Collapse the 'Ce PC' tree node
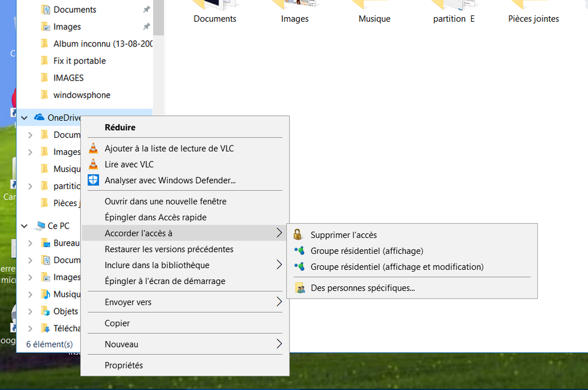Screen dimensions: 588x390 pyautogui.click(x=24, y=226)
